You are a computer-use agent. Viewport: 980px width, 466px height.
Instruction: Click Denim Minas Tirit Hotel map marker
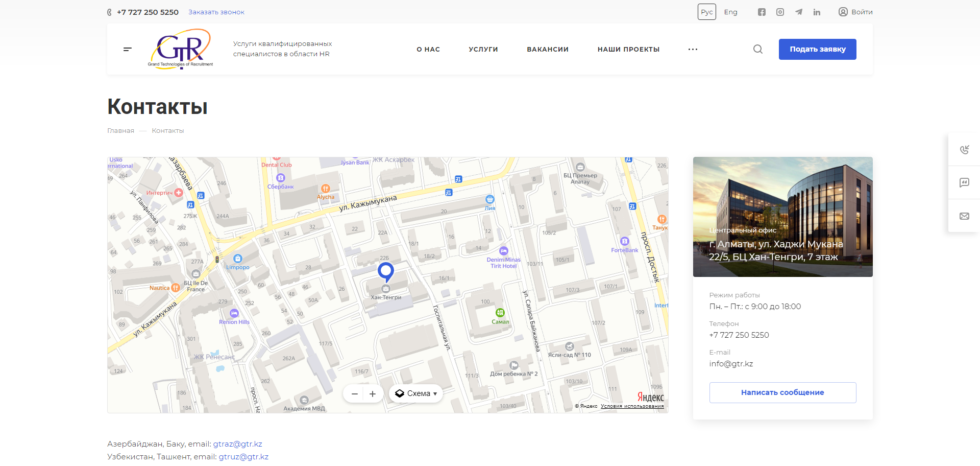point(503,251)
